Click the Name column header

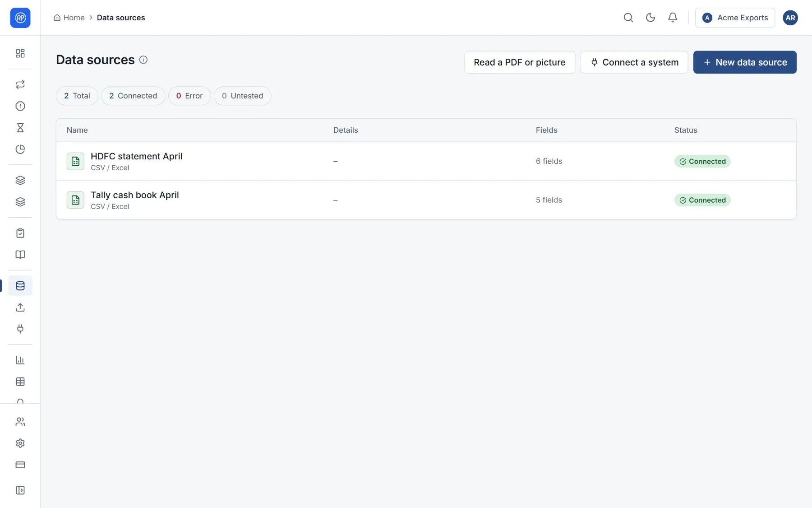77,130
